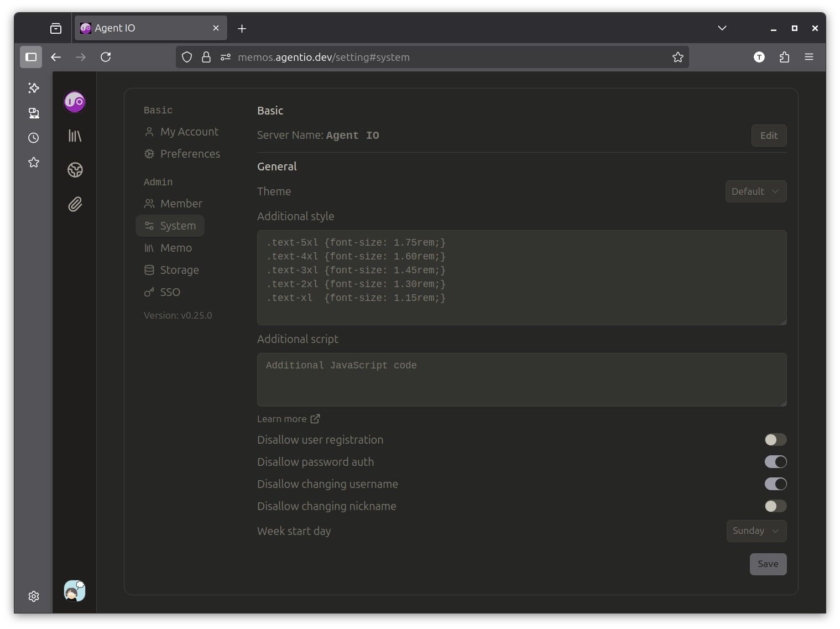Click the Additional style textarea
Image resolution: width=840 pixels, height=629 pixels.
point(522,278)
